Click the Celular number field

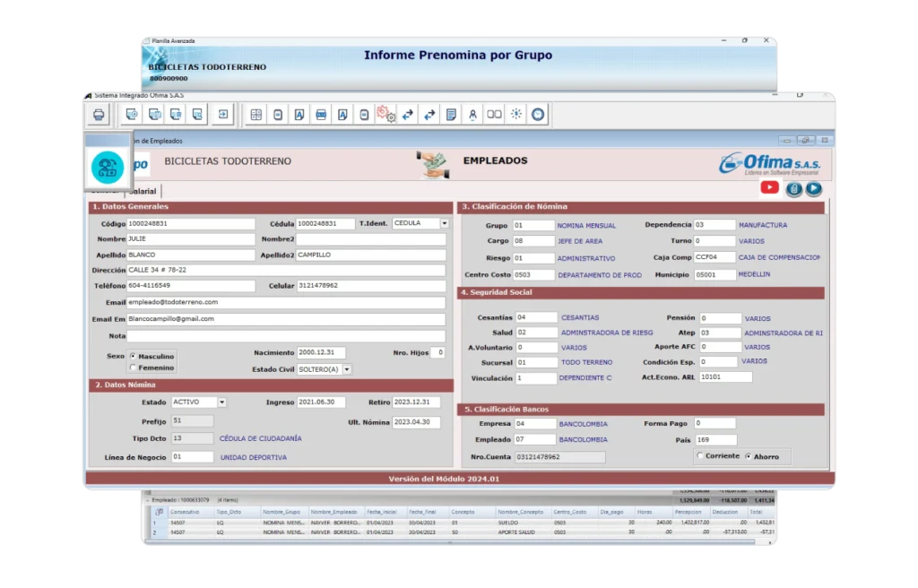pyautogui.click(x=371, y=286)
